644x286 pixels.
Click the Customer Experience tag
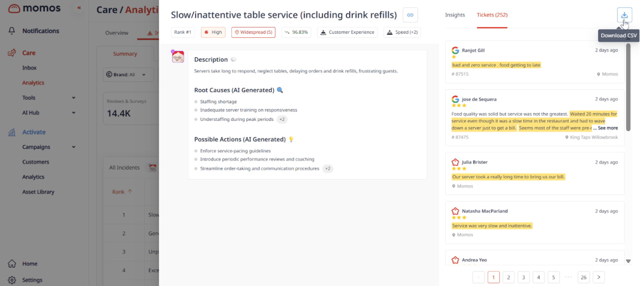(347, 32)
